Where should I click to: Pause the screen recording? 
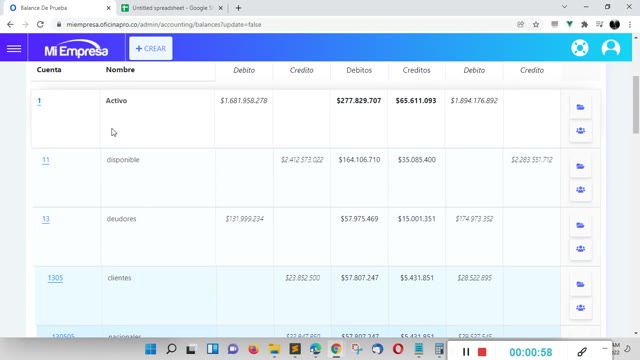click(466, 352)
